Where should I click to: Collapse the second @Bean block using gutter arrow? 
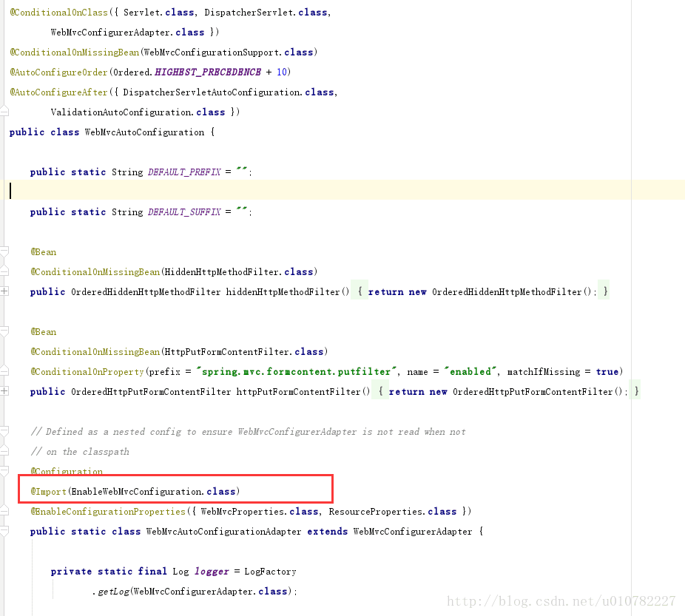4,331
